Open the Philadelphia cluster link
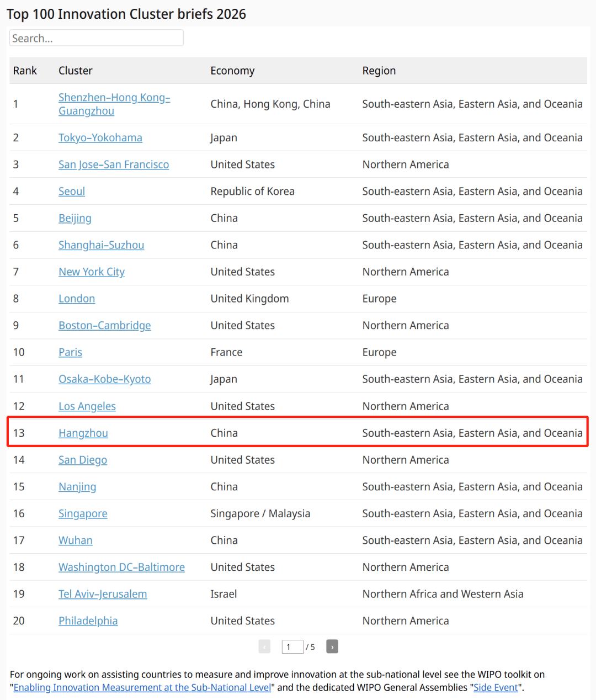The image size is (596, 700). tap(88, 621)
